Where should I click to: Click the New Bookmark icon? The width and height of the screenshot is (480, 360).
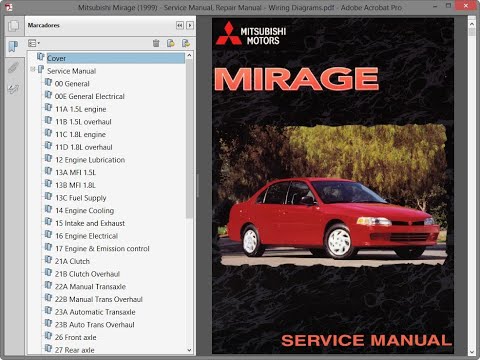point(171,43)
